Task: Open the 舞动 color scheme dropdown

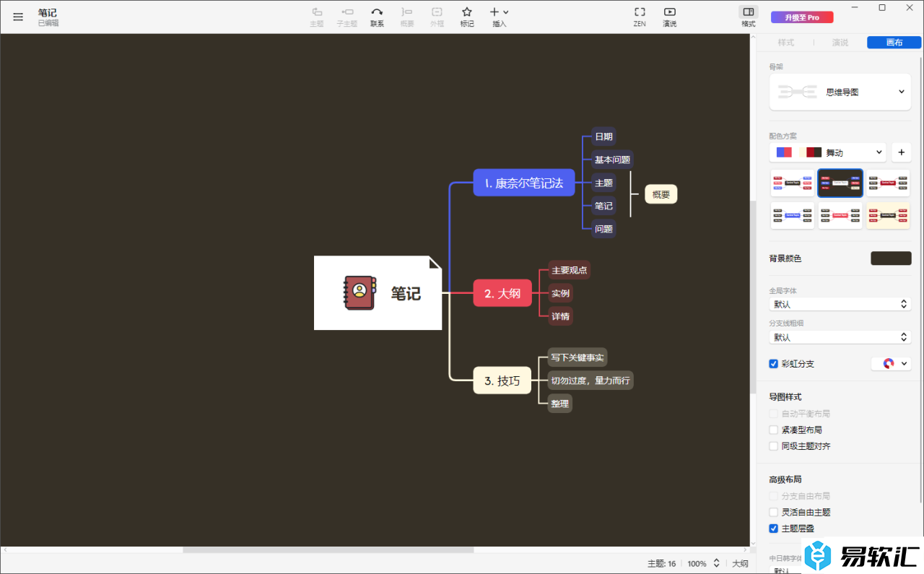Action: tap(828, 152)
